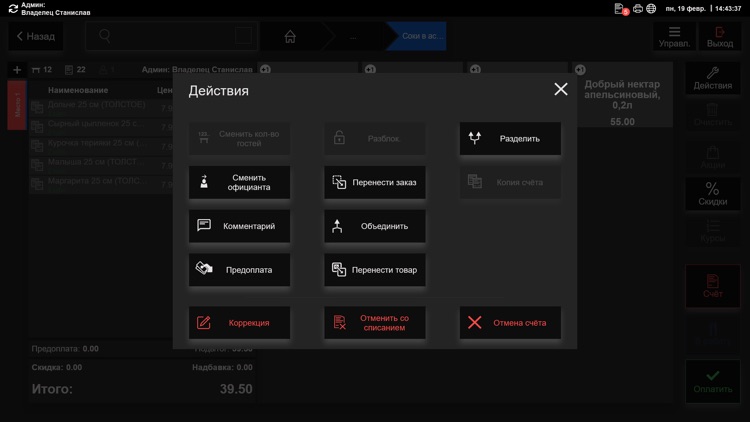
Task: Click Перенести товар button
Action: [x=375, y=270]
